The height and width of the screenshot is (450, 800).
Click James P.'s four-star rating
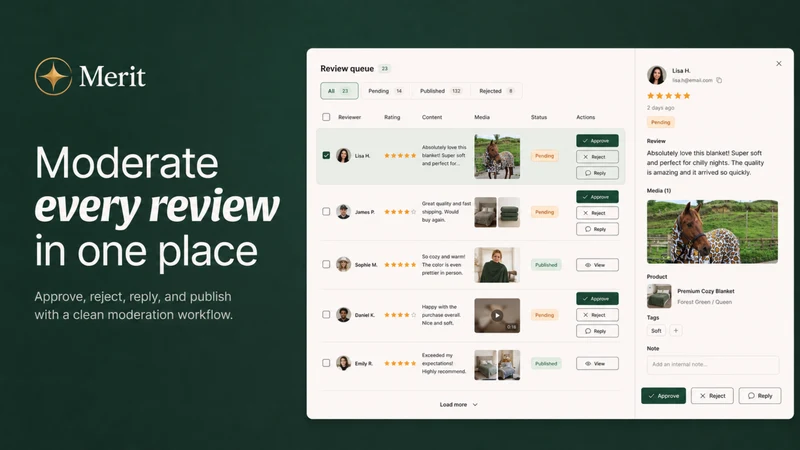coord(400,212)
